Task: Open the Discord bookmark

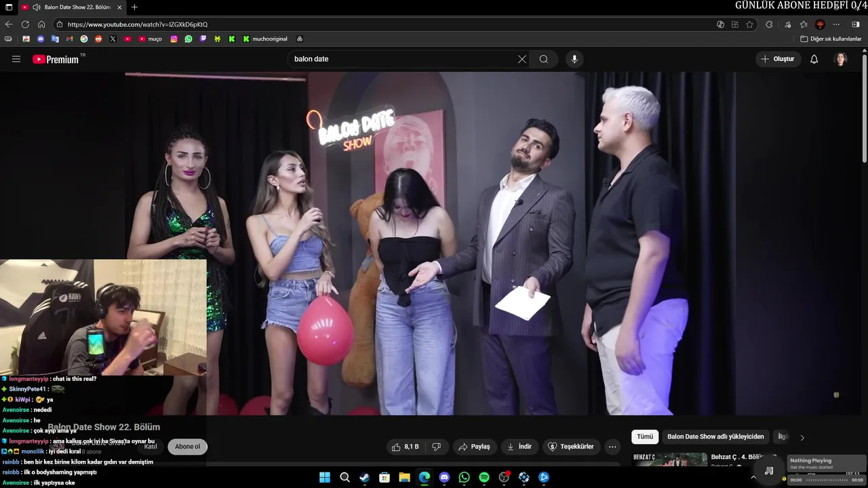Action: tap(41, 39)
